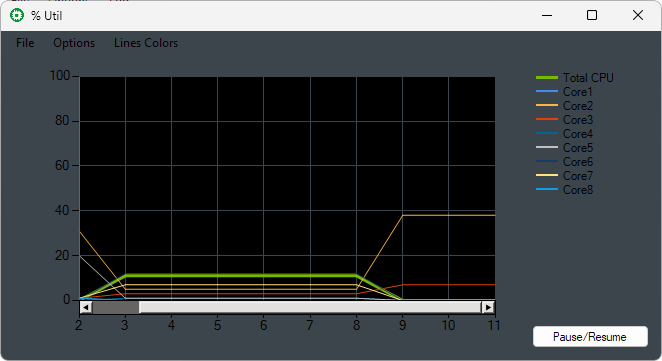662x361 pixels.
Task: Open the Options menu
Action: (x=74, y=43)
